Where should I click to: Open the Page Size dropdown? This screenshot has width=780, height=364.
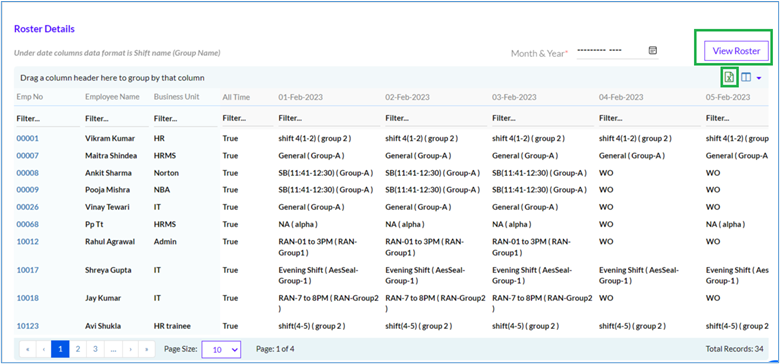click(x=221, y=349)
